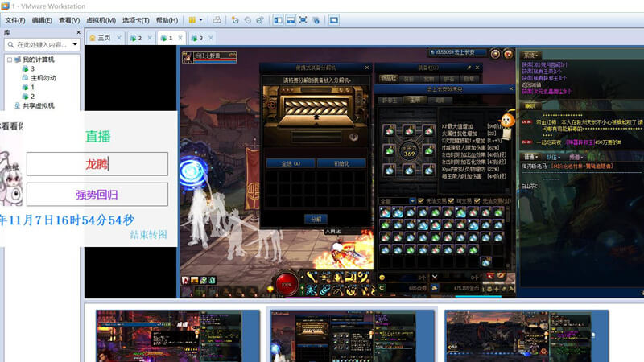This screenshot has height=362, width=644.
Task: Select the 辟邪玉 tab in jade window
Action: point(390,100)
